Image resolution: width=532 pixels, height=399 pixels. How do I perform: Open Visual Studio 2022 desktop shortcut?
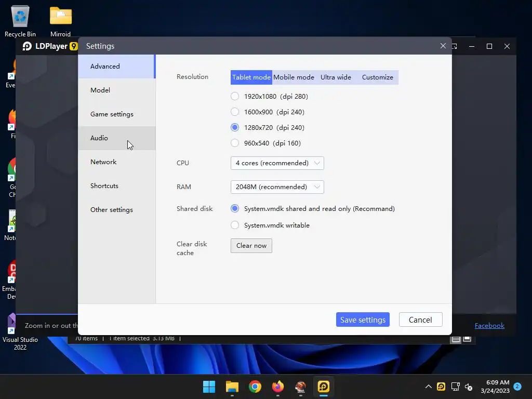(20, 332)
